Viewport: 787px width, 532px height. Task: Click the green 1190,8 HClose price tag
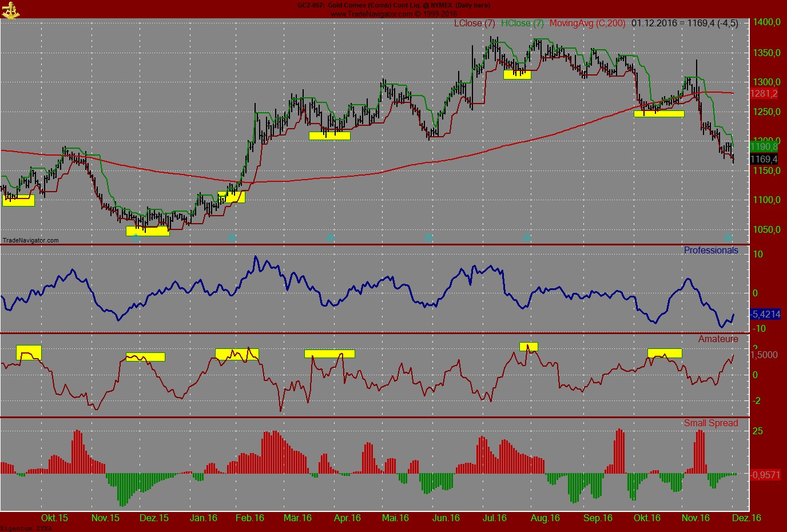[765, 147]
